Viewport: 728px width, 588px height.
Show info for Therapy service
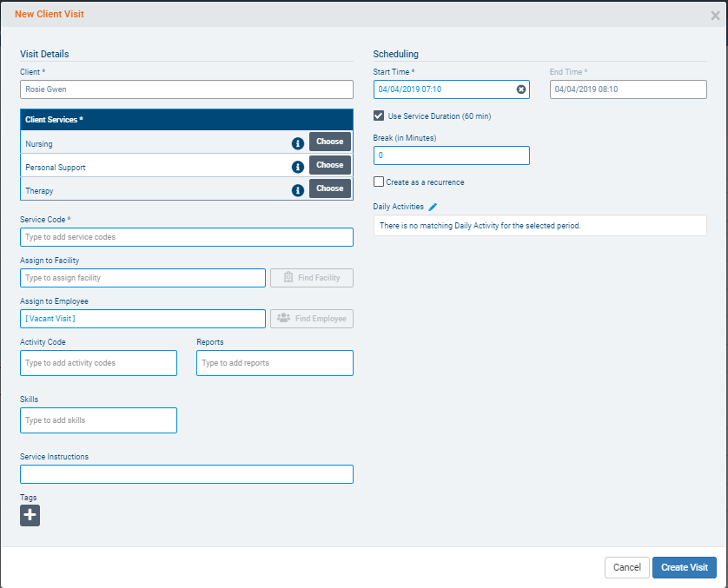click(298, 189)
